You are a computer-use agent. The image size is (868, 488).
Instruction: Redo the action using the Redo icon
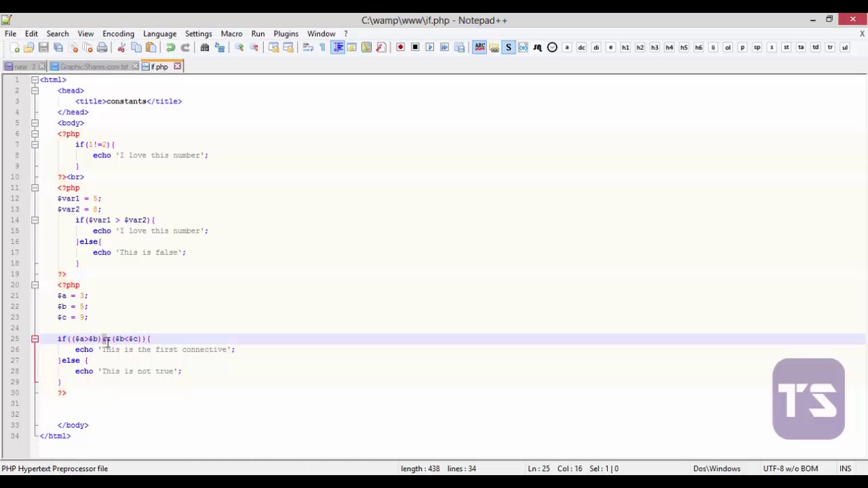pyautogui.click(x=185, y=47)
